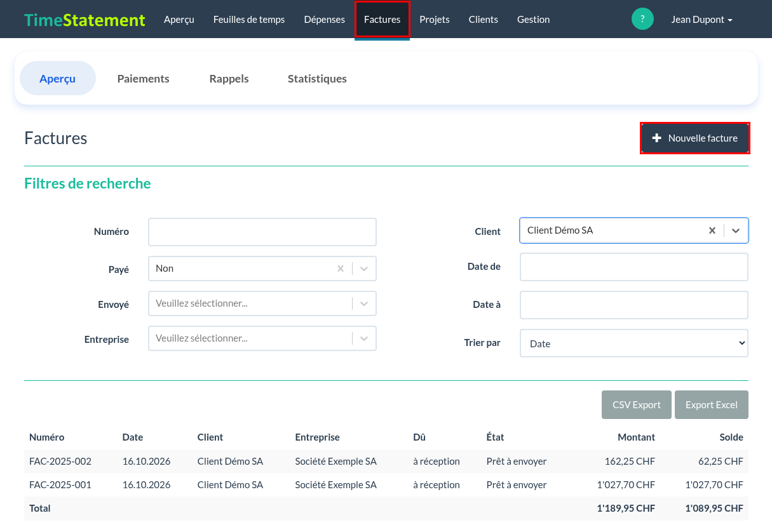Focus the Numéro input field
Viewport: 772px width, 532px height.
[x=262, y=232]
